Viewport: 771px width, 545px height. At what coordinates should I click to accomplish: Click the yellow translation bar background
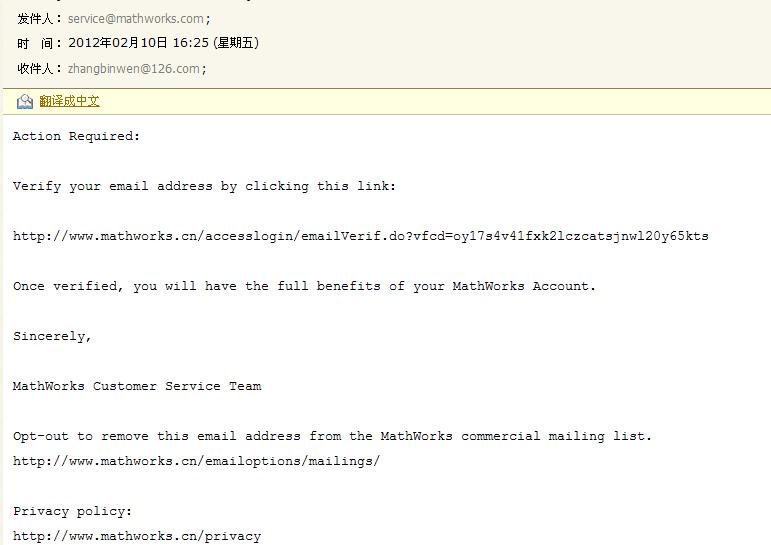pyautogui.click(x=450, y=101)
